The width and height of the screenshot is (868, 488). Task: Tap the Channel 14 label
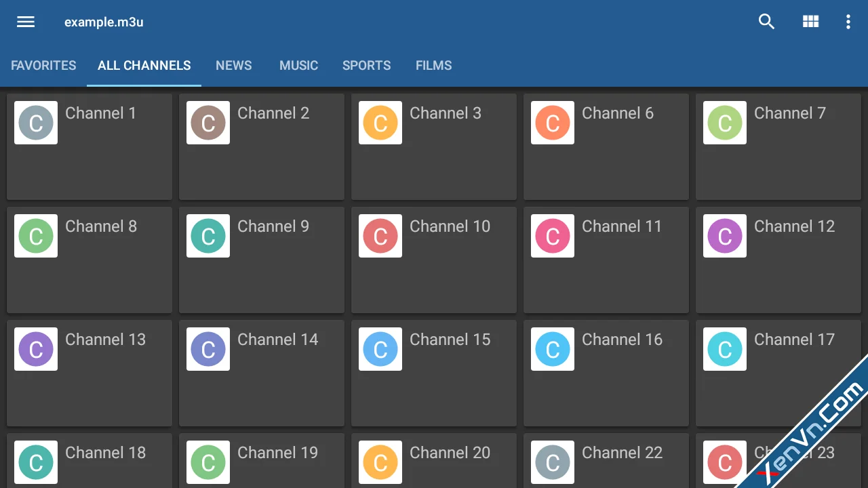(x=278, y=340)
